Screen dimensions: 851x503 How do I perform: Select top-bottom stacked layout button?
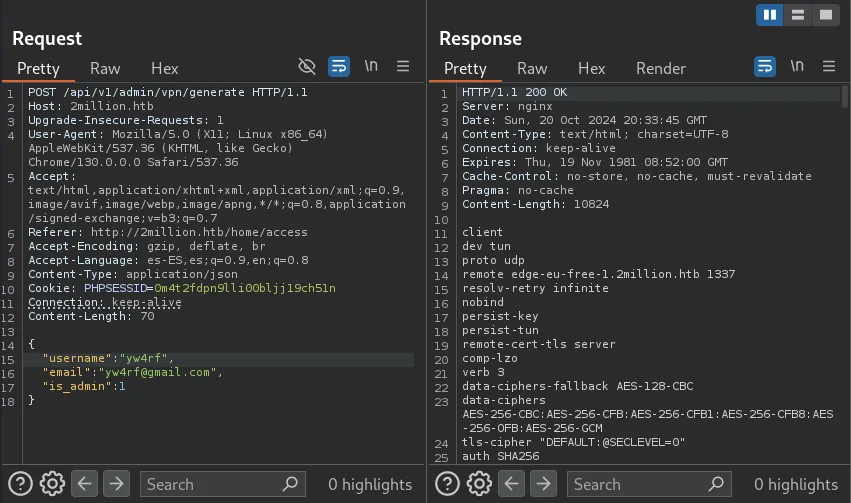click(x=797, y=15)
